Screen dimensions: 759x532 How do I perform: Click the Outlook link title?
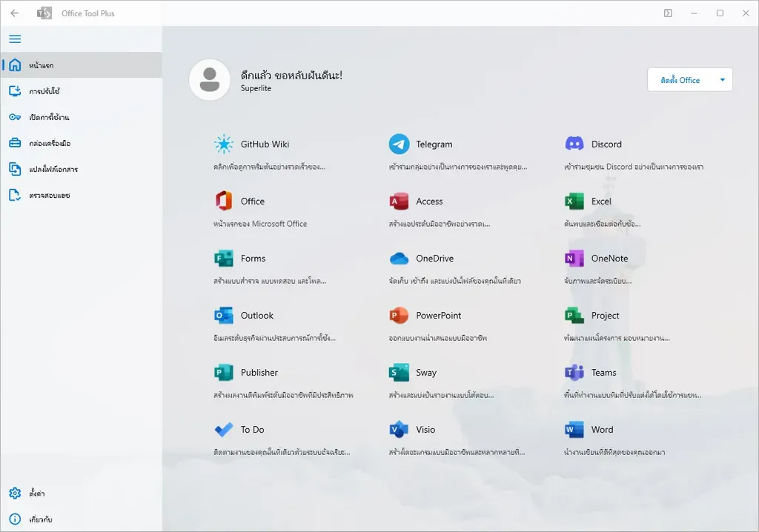pyautogui.click(x=257, y=316)
